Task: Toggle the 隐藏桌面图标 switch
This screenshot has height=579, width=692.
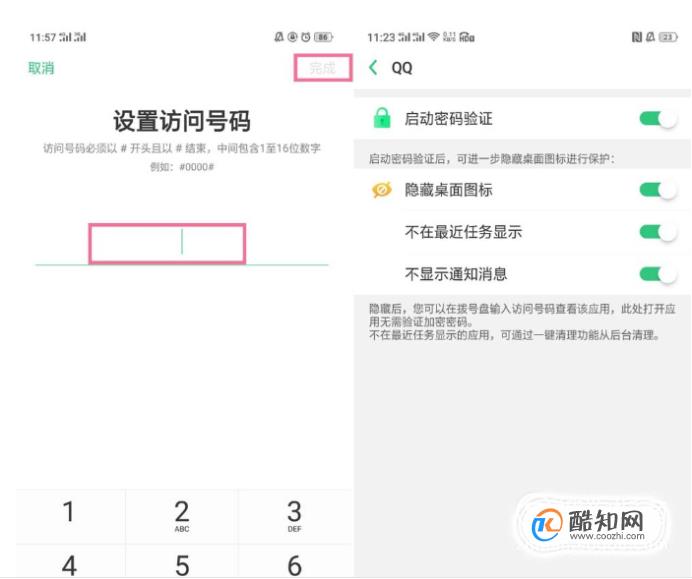Action: pyautogui.click(x=658, y=190)
